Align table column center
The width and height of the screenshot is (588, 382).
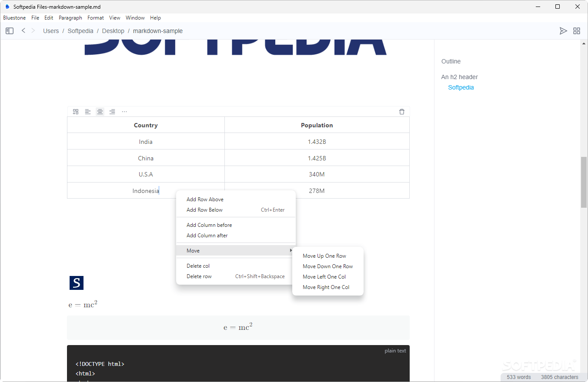click(x=100, y=112)
